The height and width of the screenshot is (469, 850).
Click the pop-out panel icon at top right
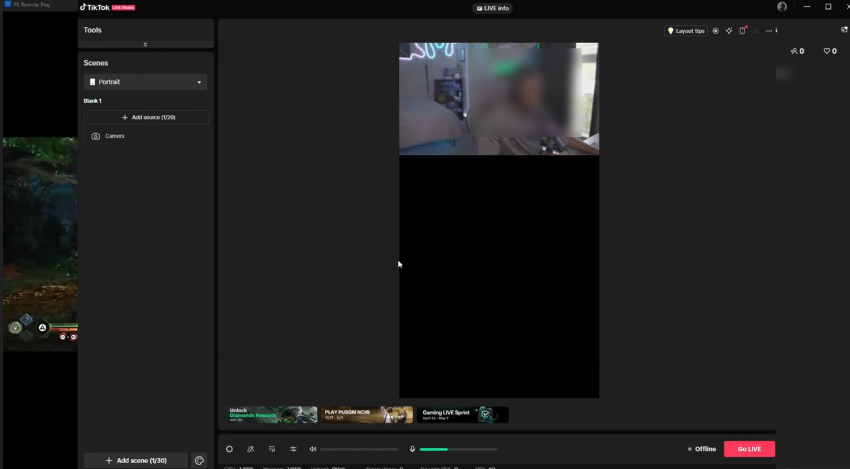pyautogui.click(x=844, y=30)
